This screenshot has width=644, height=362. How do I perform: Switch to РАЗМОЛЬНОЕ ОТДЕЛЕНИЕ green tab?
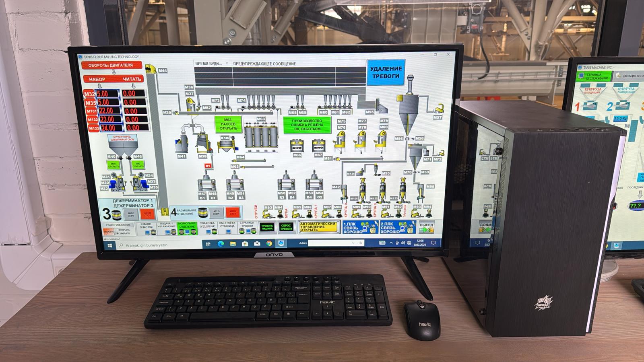(187, 228)
